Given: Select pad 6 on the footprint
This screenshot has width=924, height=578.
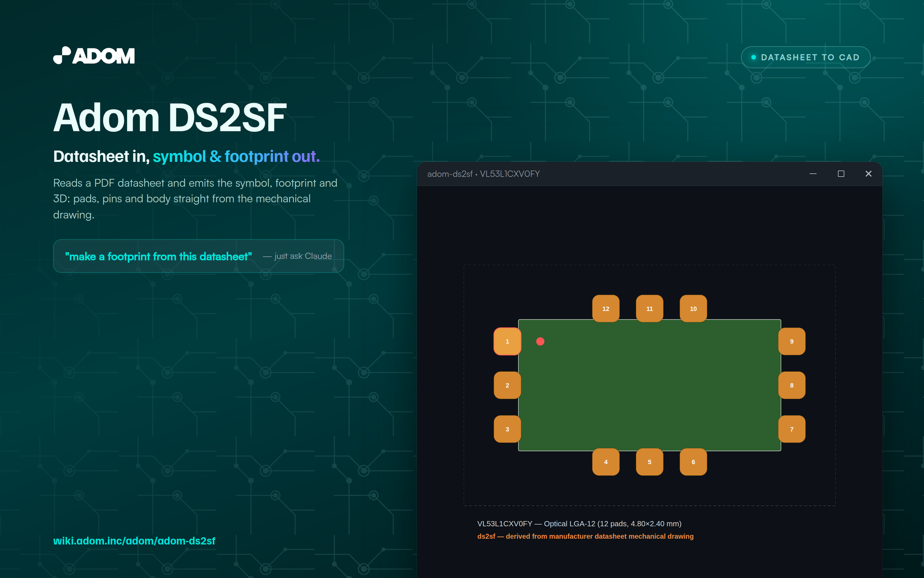Looking at the screenshot, I should tap(693, 462).
